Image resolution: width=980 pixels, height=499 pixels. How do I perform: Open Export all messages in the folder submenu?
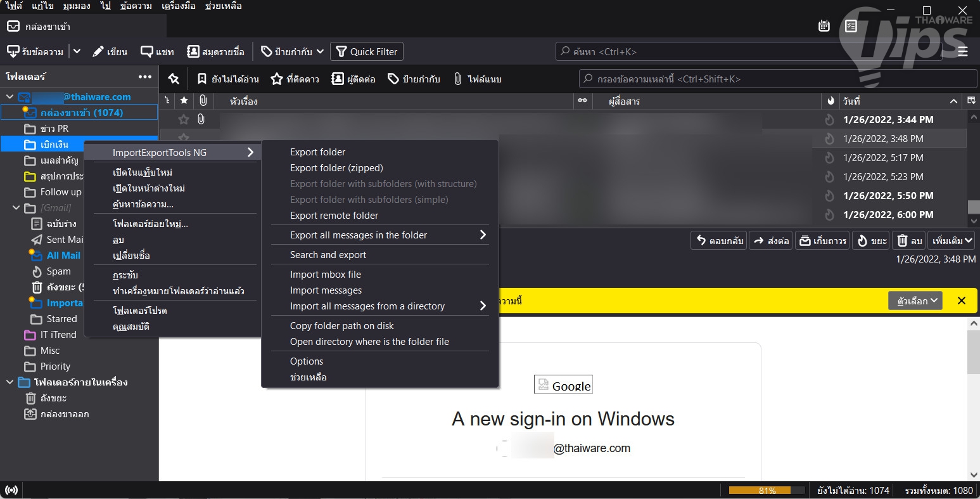[380, 235]
